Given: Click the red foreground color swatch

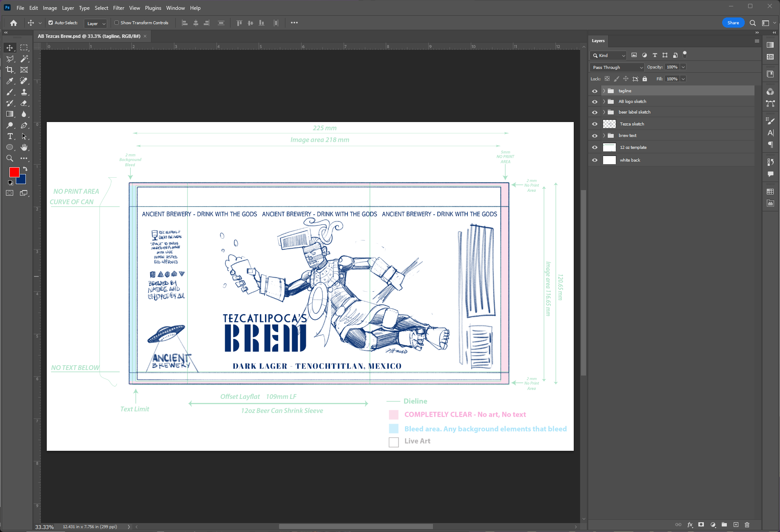Looking at the screenshot, I should tap(14, 172).
